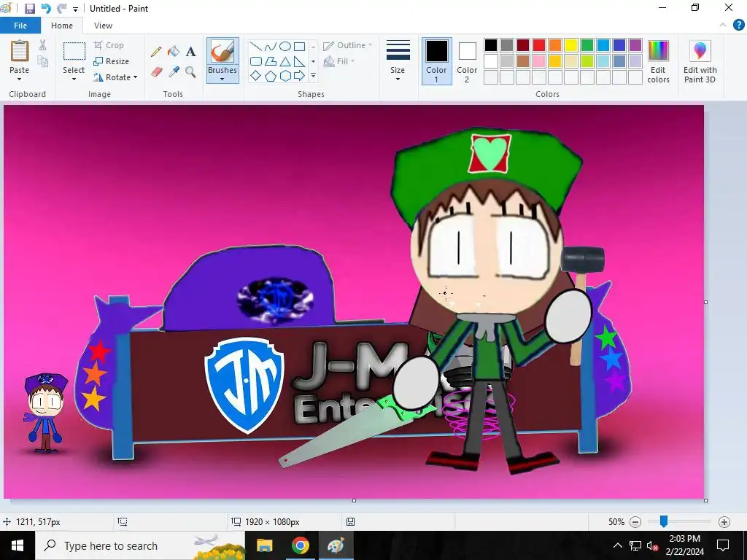Screen dimensions: 747x560
Task: Switch to the View tab
Action: click(103, 26)
